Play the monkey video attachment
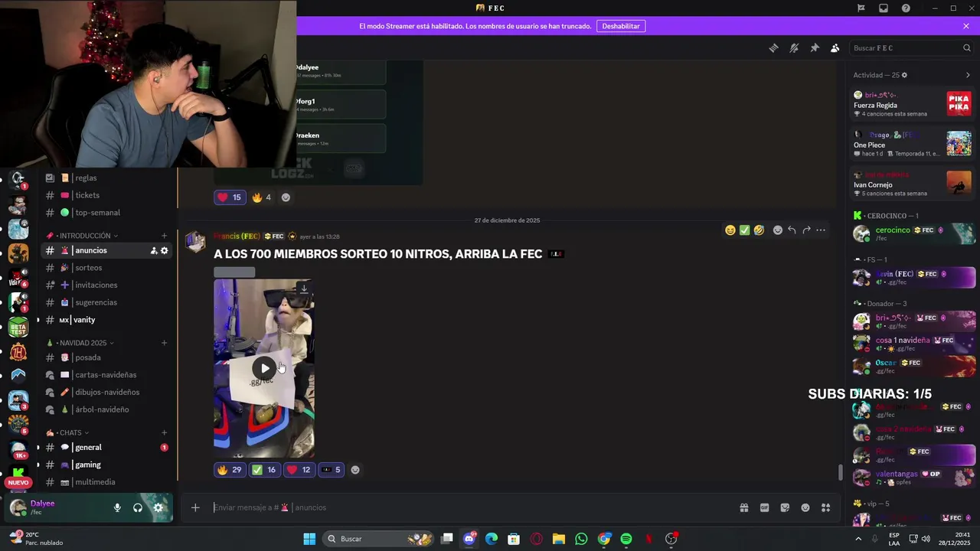Image resolution: width=980 pixels, height=551 pixels. 264,368
